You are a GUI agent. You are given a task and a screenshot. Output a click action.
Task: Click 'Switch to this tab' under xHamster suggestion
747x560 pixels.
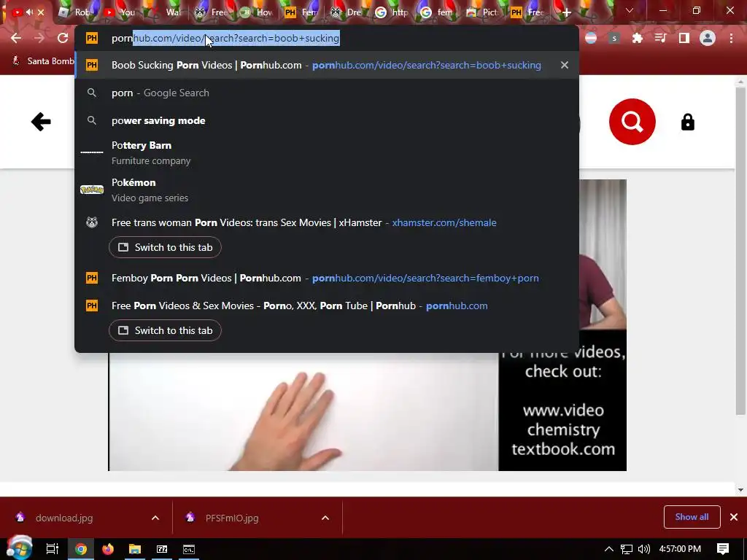pos(165,247)
